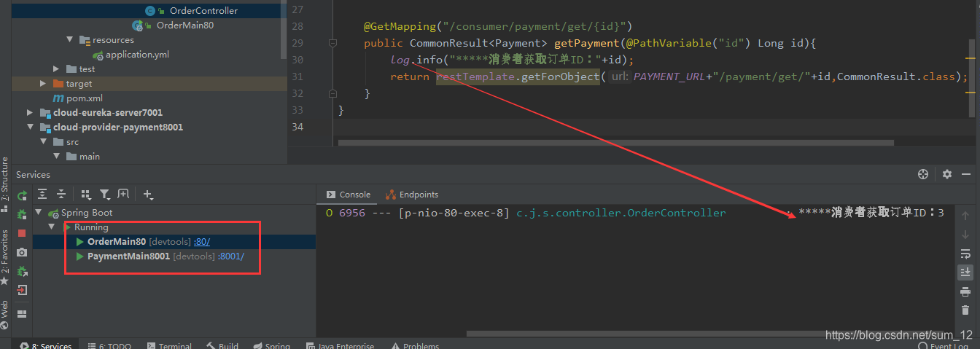
Task: Click the layout settings icon in Services sidebar
Action: coord(22,314)
